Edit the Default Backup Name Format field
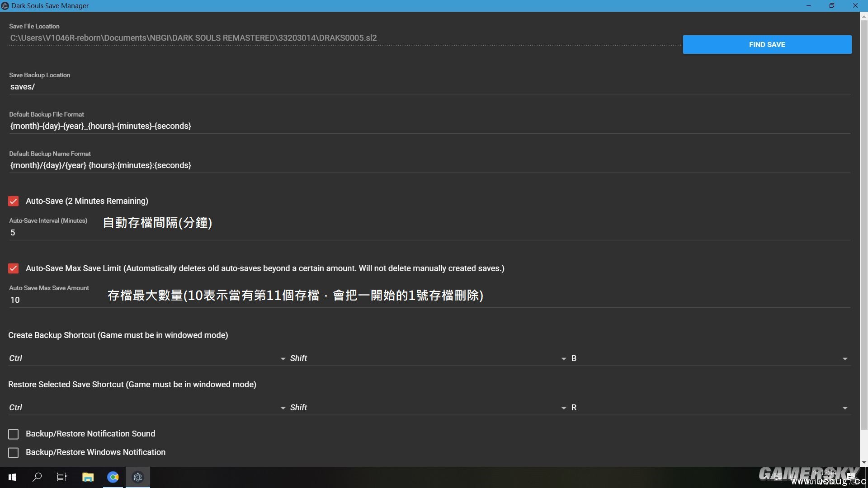Screen dimensions: 868x488 click(429, 165)
